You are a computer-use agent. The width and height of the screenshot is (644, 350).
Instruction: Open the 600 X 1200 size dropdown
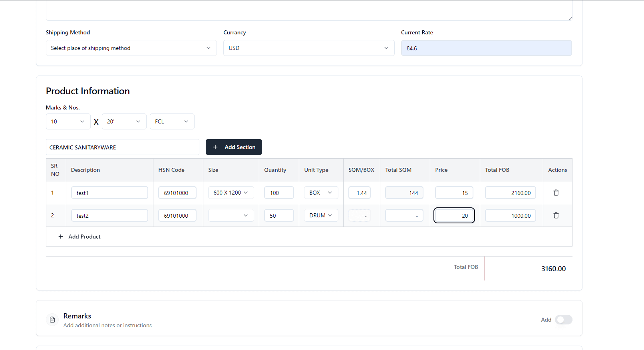pos(231,193)
